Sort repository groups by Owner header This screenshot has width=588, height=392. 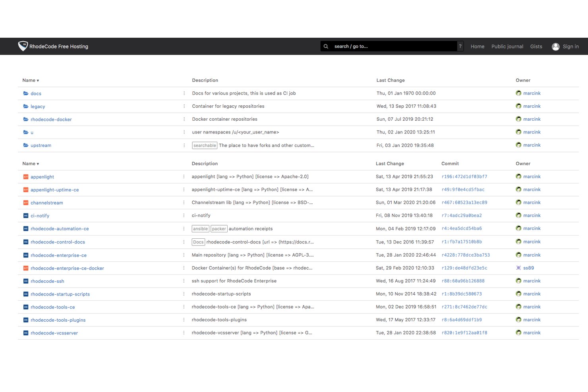523,80
